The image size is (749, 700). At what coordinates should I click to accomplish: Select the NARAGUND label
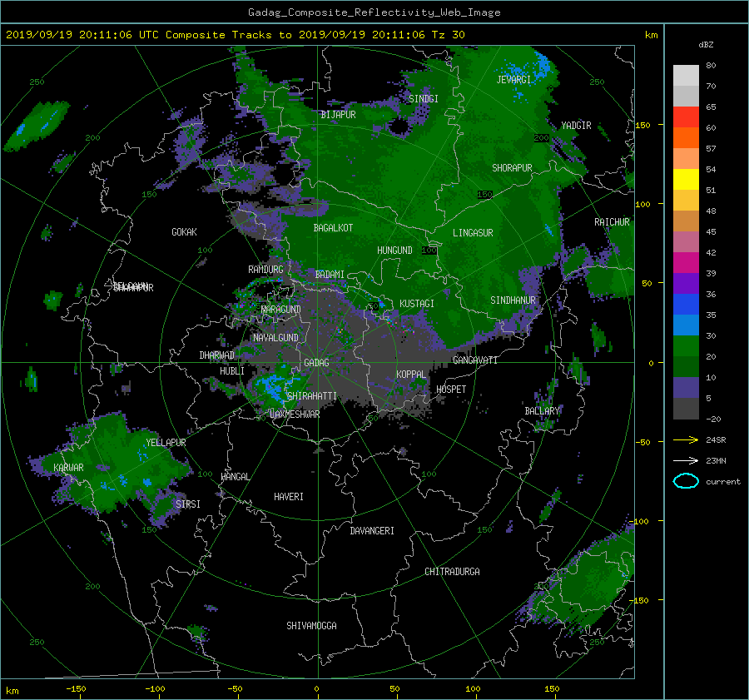coord(281,310)
